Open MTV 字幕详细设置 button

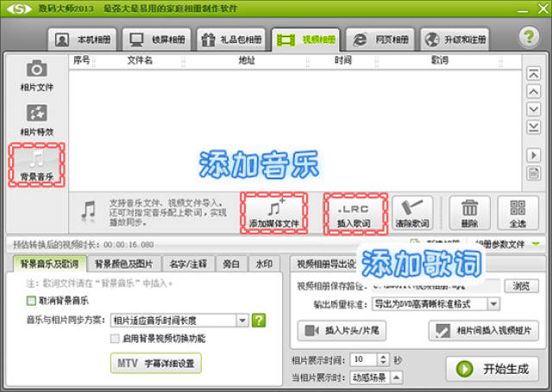pos(156,364)
